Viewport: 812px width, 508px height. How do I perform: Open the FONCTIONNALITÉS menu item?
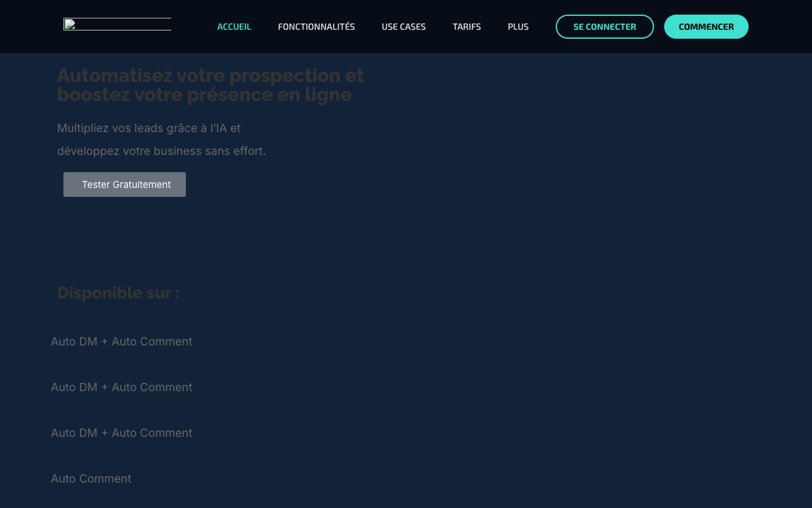pos(317,27)
